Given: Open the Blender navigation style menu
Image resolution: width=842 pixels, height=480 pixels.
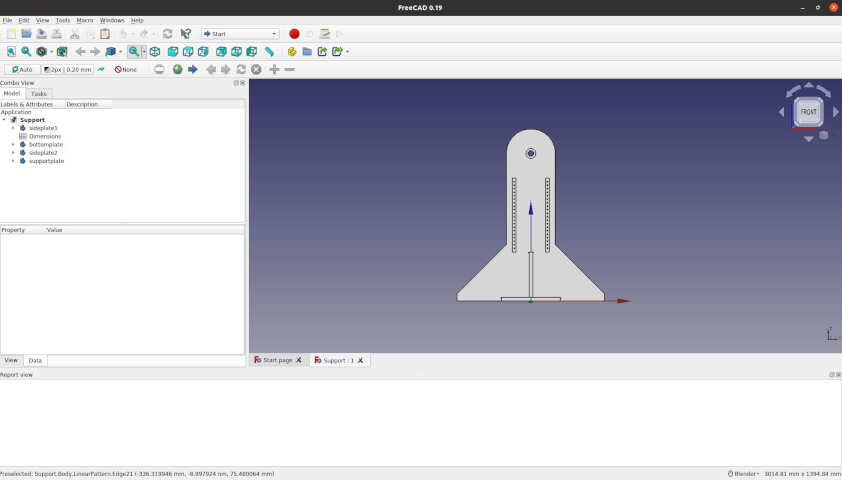Looking at the screenshot, I should pyautogui.click(x=743, y=474).
